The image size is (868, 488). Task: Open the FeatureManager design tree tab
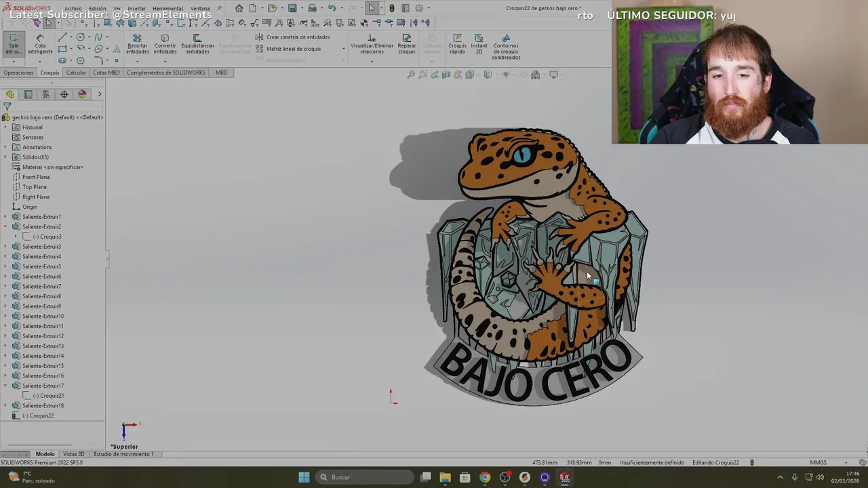[x=10, y=94]
